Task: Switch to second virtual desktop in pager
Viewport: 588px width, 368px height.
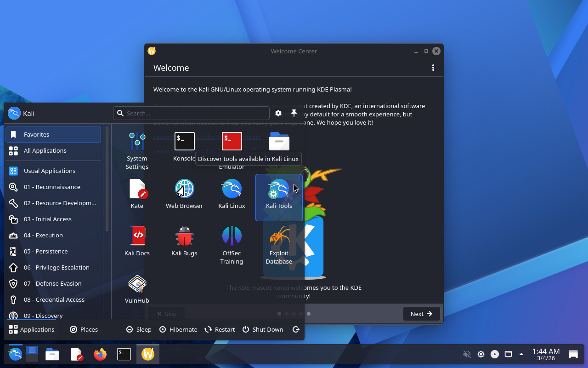Action: (x=32, y=358)
